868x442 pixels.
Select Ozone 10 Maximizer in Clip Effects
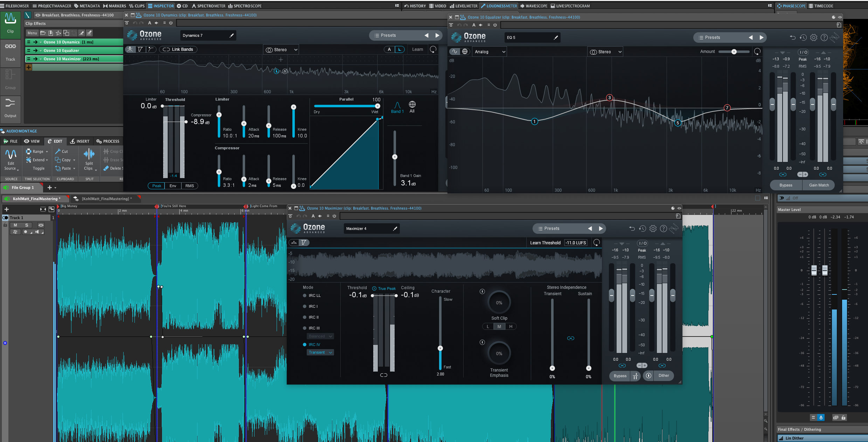pyautogui.click(x=75, y=59)
